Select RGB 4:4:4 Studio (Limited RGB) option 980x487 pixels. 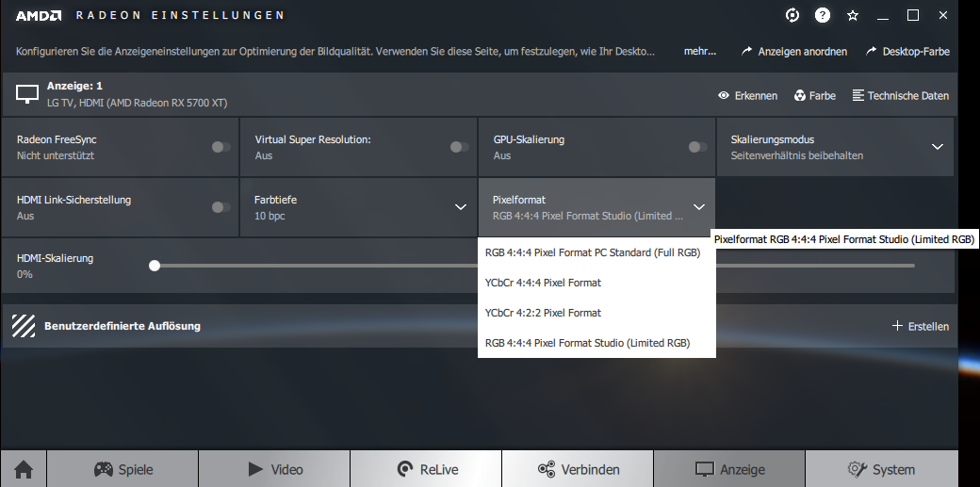596,343
